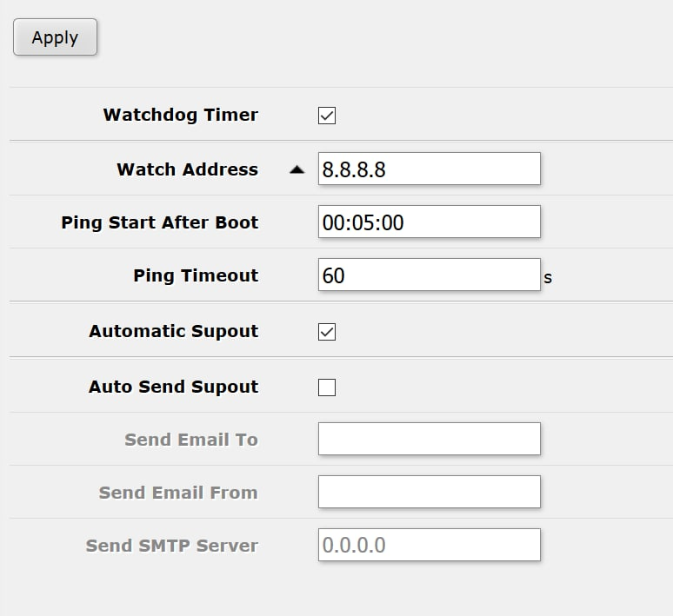Click the Send Email From label
Screen dimensions: 673x616
tap(178, 493)
